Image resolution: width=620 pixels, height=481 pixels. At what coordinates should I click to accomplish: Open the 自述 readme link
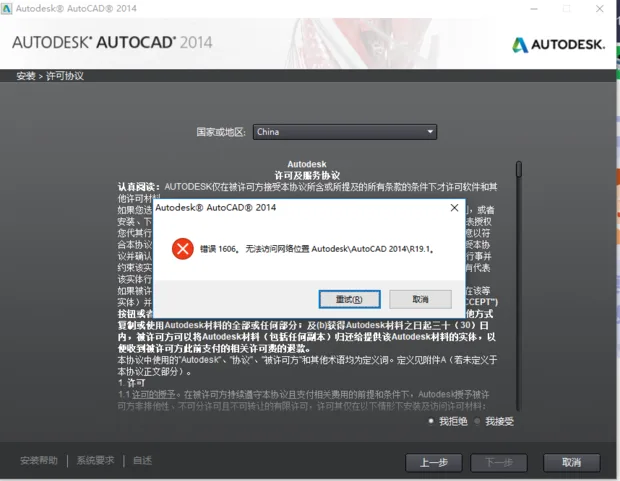point(142,460)
